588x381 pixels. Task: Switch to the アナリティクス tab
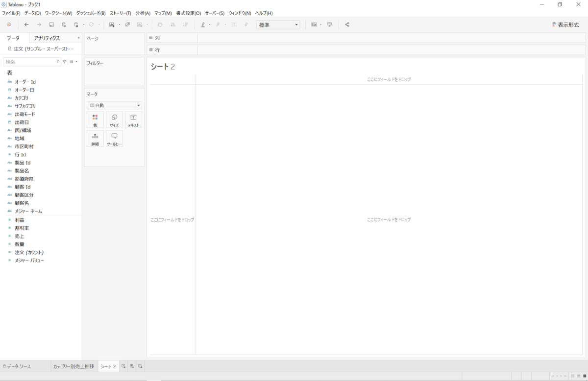pos(47,38)
